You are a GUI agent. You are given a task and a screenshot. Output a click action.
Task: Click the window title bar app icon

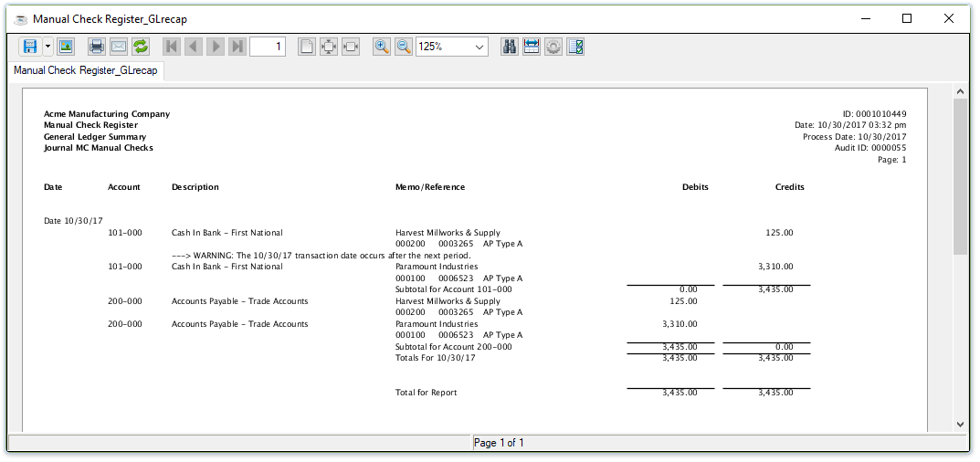(x=21, y=19)
